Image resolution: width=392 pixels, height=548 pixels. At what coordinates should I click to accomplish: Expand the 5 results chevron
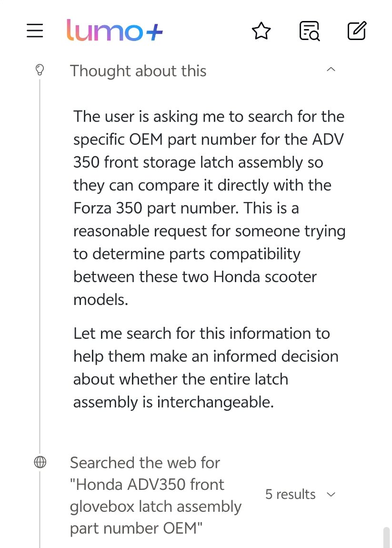click(331, 495)
